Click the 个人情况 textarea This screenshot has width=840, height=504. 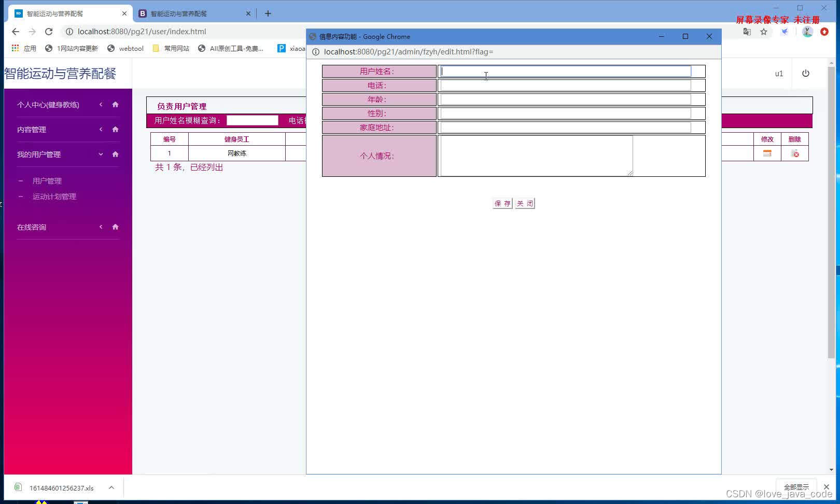536,156
